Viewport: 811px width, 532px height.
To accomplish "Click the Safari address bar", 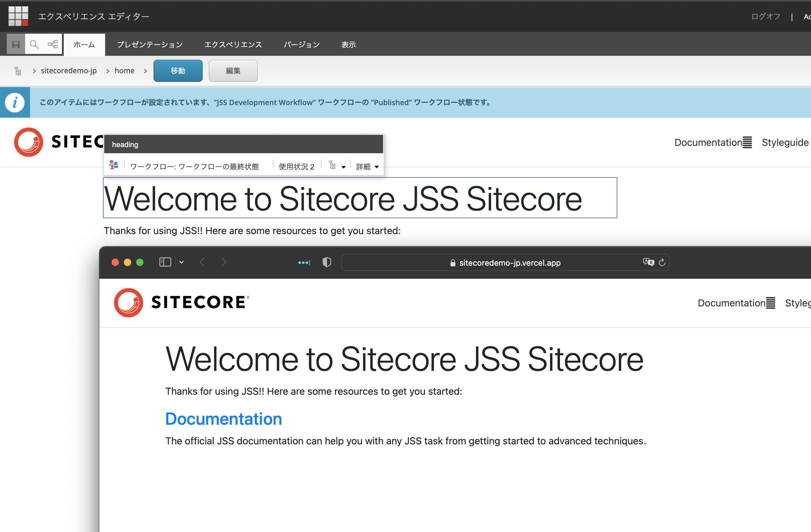I will 505,262.
